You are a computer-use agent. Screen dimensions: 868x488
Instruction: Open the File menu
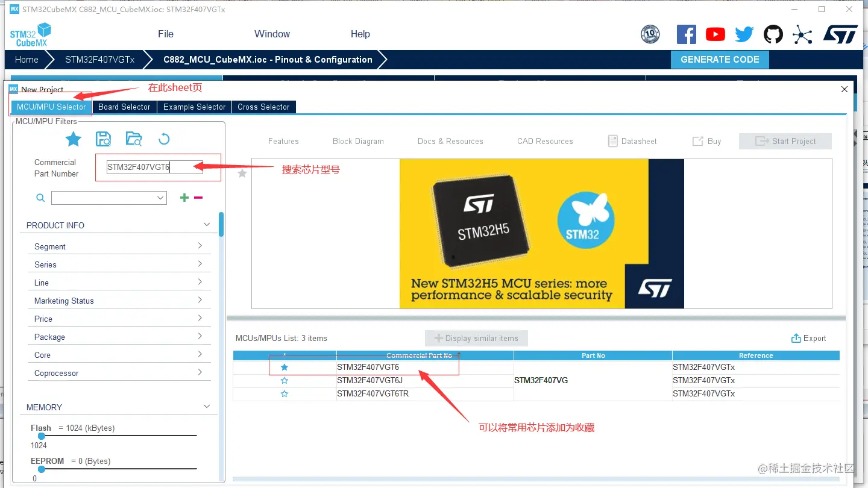coord(166,34)
